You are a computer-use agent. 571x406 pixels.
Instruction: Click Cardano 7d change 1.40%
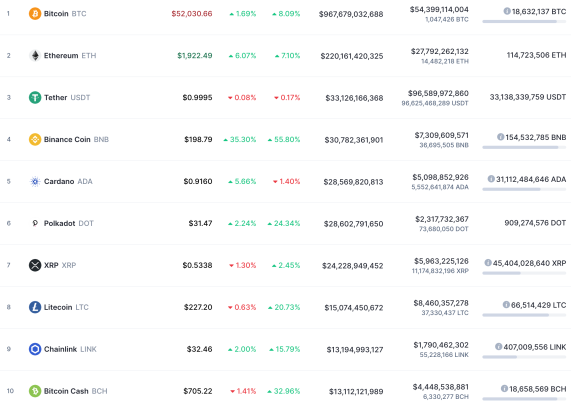[287, 181]
